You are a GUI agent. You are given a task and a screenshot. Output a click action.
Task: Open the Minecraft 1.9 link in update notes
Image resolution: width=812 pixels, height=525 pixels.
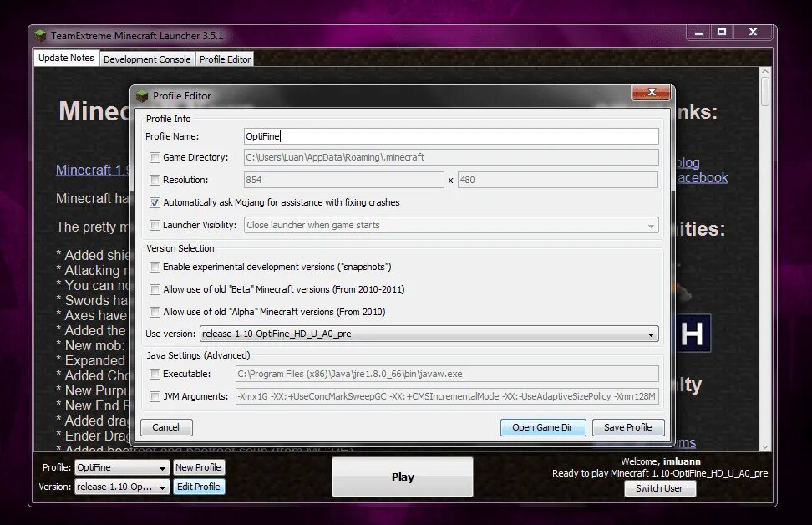(x=92, y=170)
